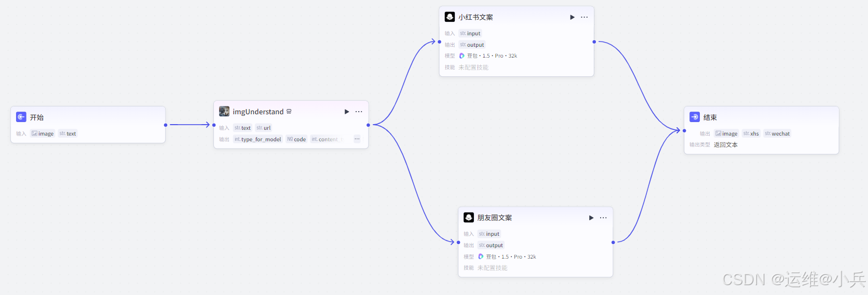Select the 朋友圈文案 node output port
The image size is (868, 295).
[613, 242]
